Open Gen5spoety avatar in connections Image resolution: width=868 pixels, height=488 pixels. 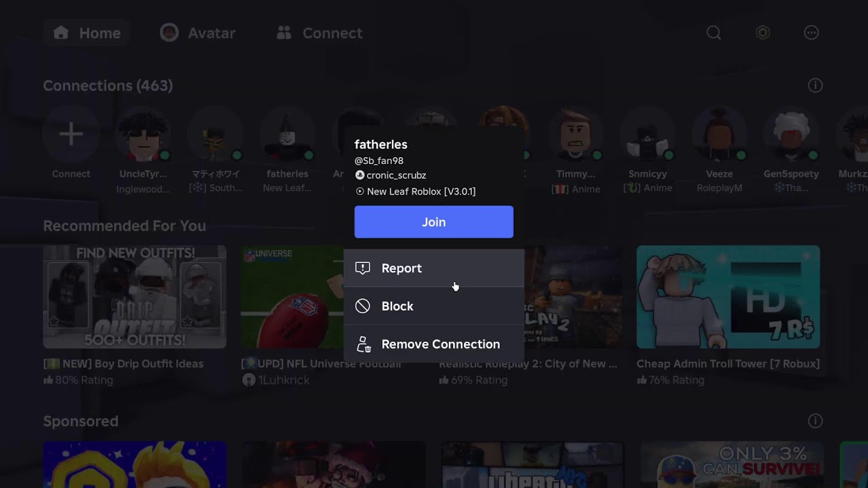(791, 134)
